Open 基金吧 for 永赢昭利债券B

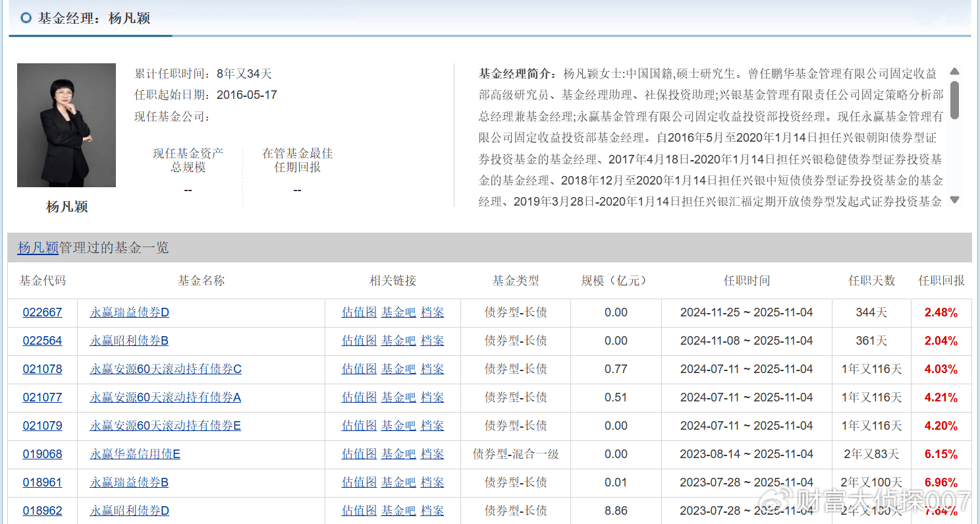(x=398, y=341)
